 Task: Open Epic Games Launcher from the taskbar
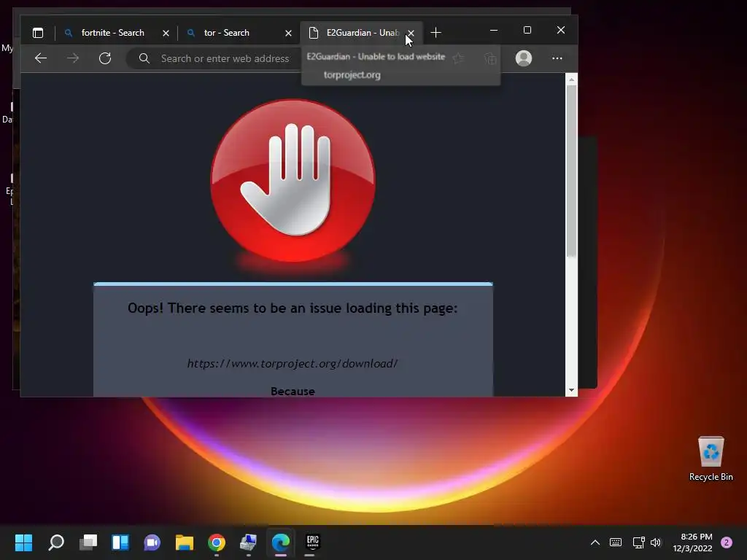click(x=312, y=542)
